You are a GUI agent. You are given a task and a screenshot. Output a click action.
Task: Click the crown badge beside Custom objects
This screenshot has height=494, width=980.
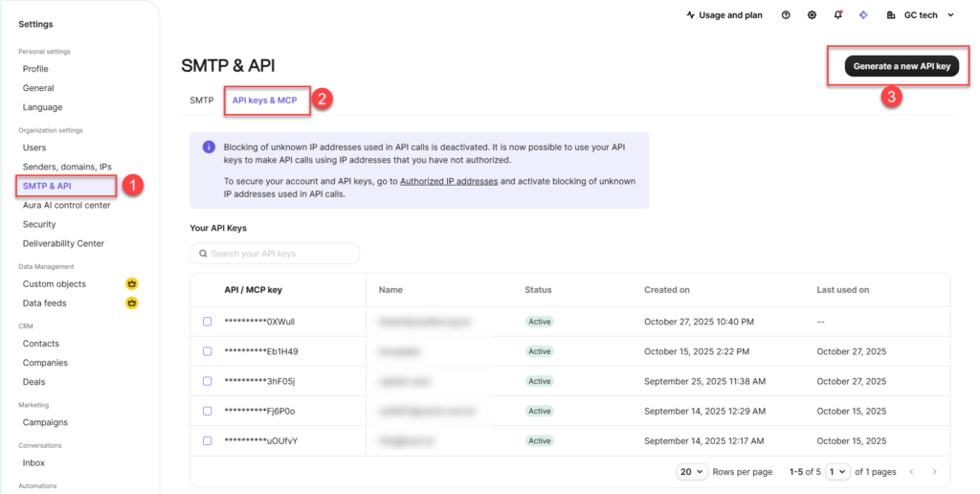coord(132,284)
